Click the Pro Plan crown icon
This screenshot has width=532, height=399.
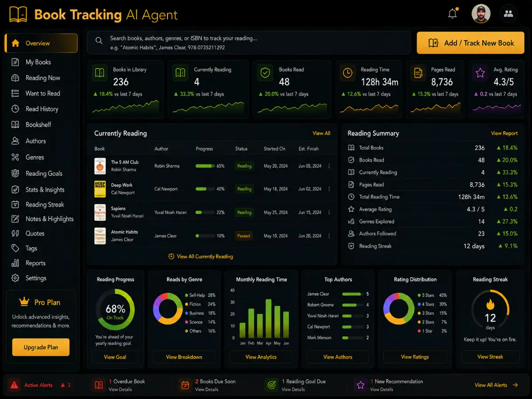point(24,302)
